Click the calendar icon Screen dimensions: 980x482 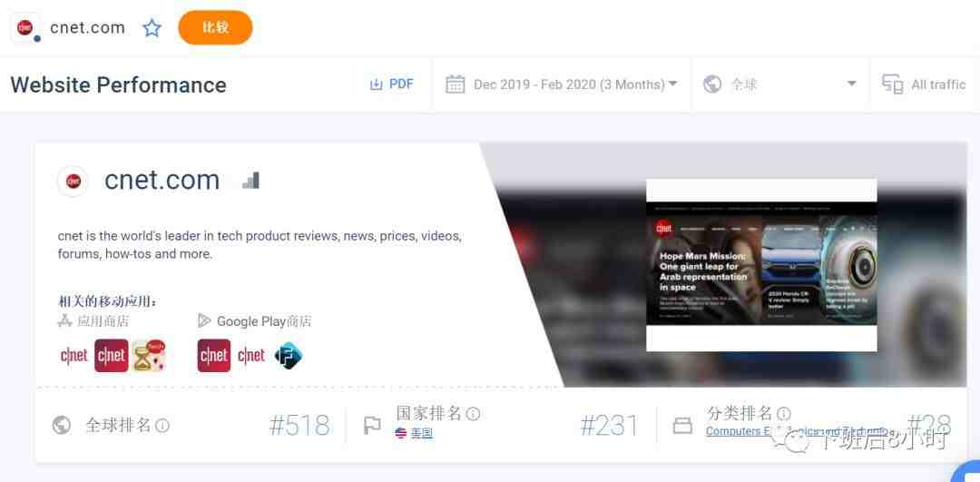click(x=455, y=84)
